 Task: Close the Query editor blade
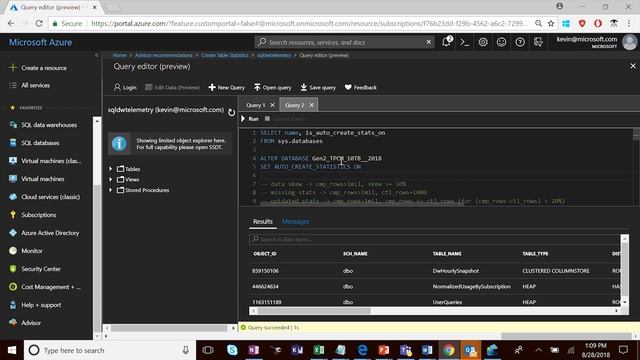point(633,66)
